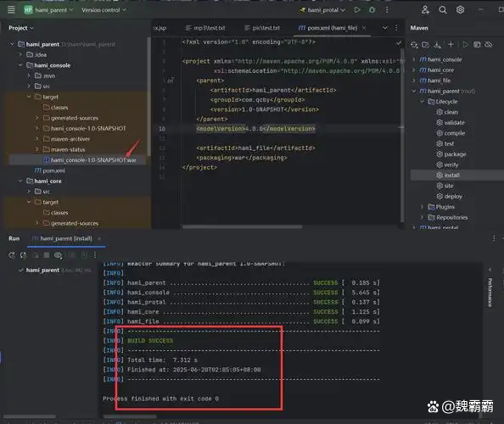The image size is (504, 424).
Task: Open more options in Run toolbar
Action: click(x=95, y=255)
